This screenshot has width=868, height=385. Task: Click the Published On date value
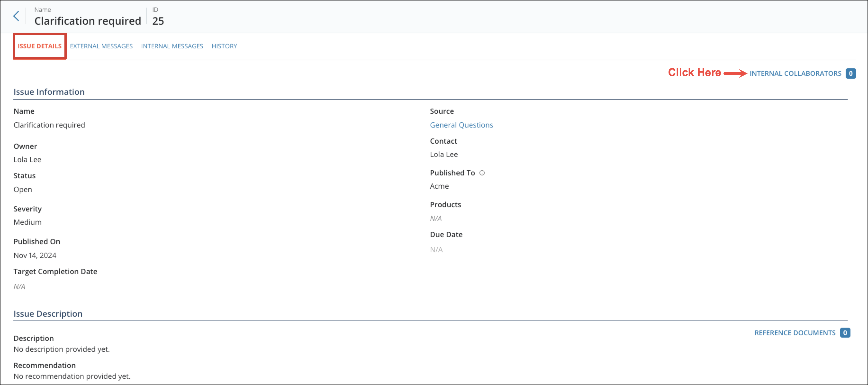35,256
